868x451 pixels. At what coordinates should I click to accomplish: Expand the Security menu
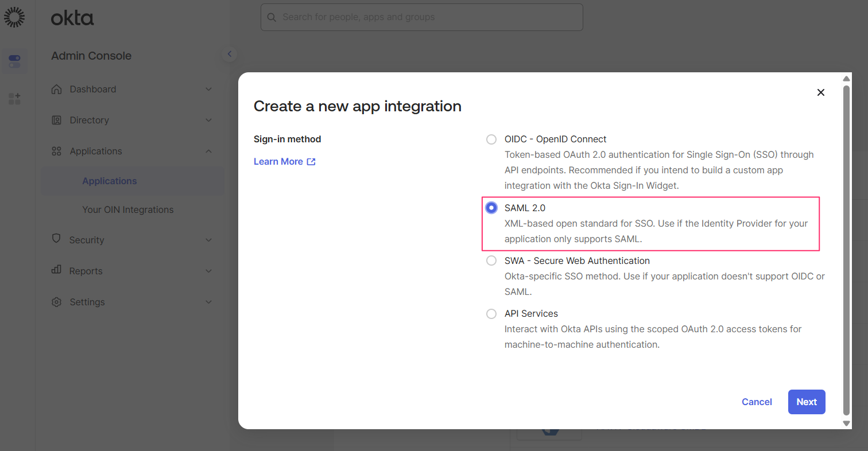pyautogui.click(x=208, y=239)
